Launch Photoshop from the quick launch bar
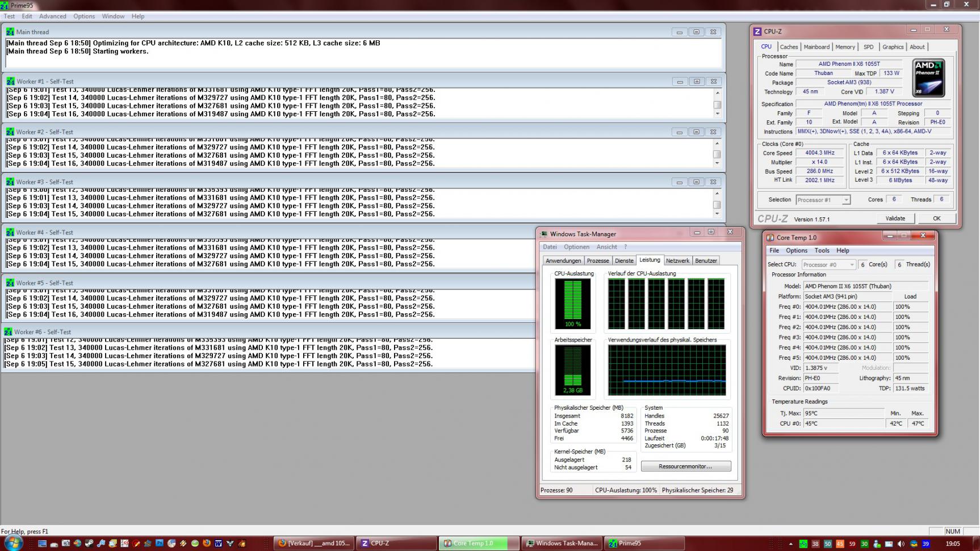This screenshot has width=980, height=551. pyautogui.click(x=160, y=544)
